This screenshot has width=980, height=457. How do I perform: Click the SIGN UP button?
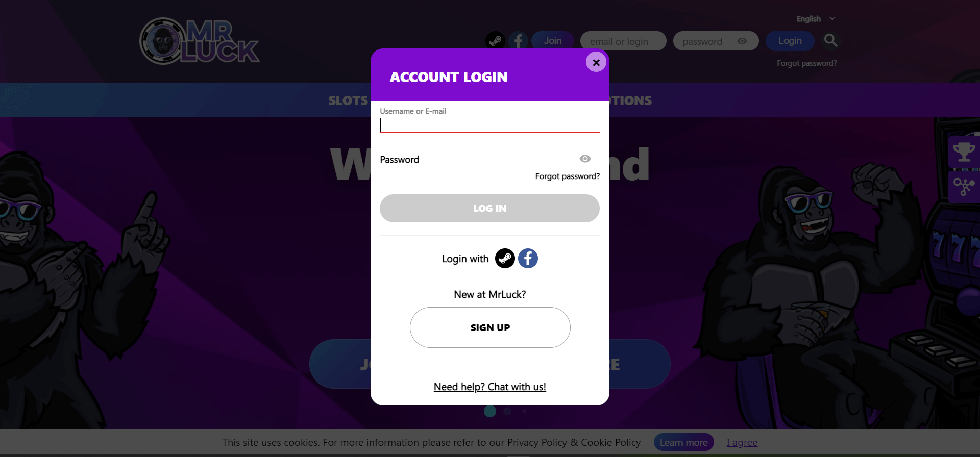[x=490, y=327]
